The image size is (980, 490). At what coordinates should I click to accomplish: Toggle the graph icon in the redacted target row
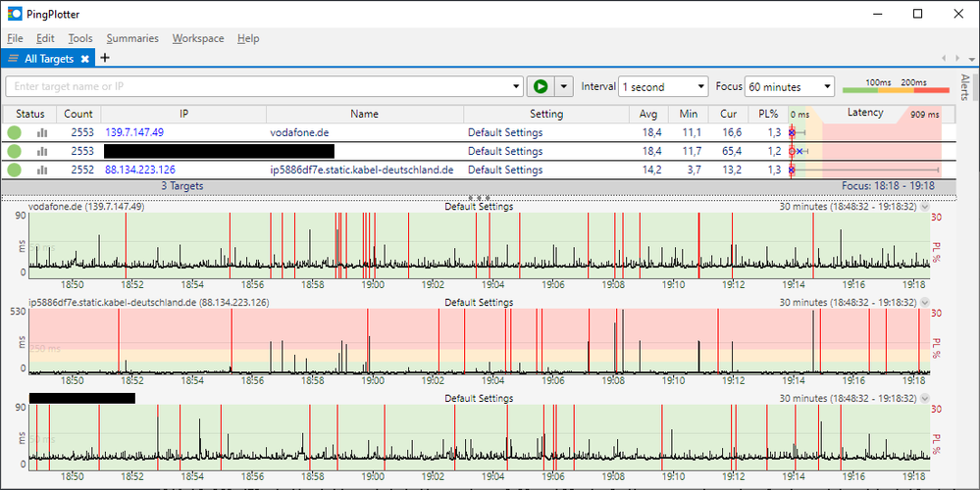(42, 151)
